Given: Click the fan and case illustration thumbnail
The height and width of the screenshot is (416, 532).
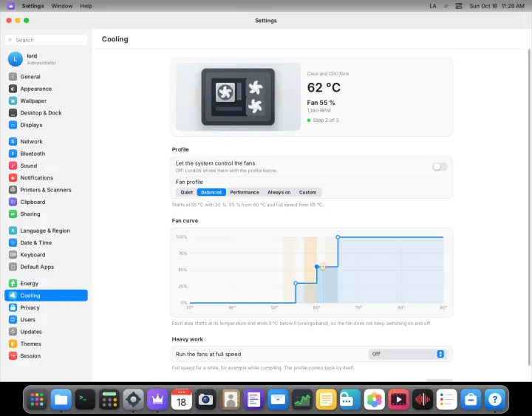Looking at the screenshot, I should [x=238, y=97].
